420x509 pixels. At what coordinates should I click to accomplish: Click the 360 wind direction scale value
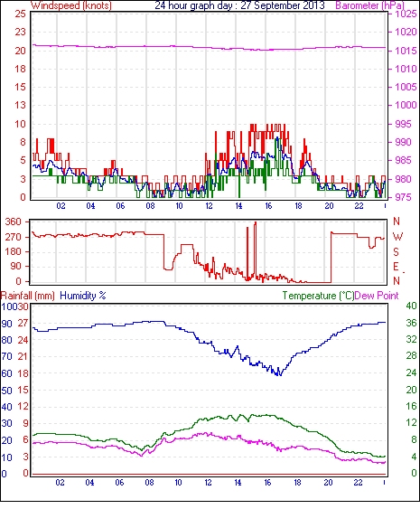(14, 222)
